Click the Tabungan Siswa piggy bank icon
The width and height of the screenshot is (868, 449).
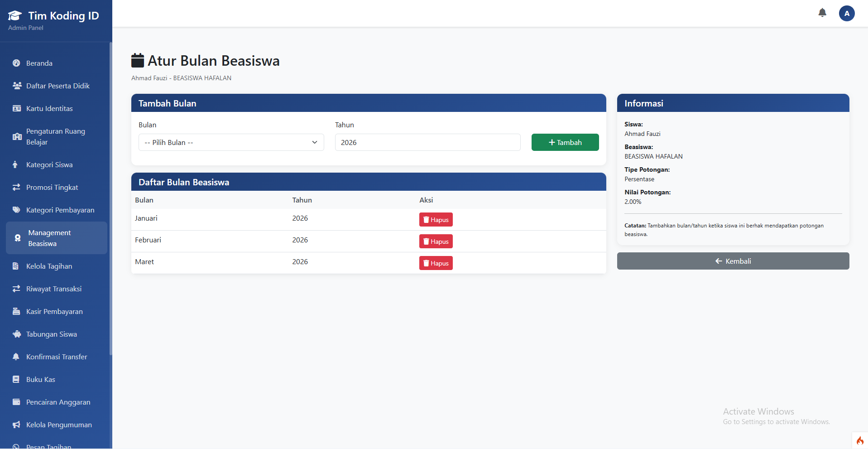point(16,334)
